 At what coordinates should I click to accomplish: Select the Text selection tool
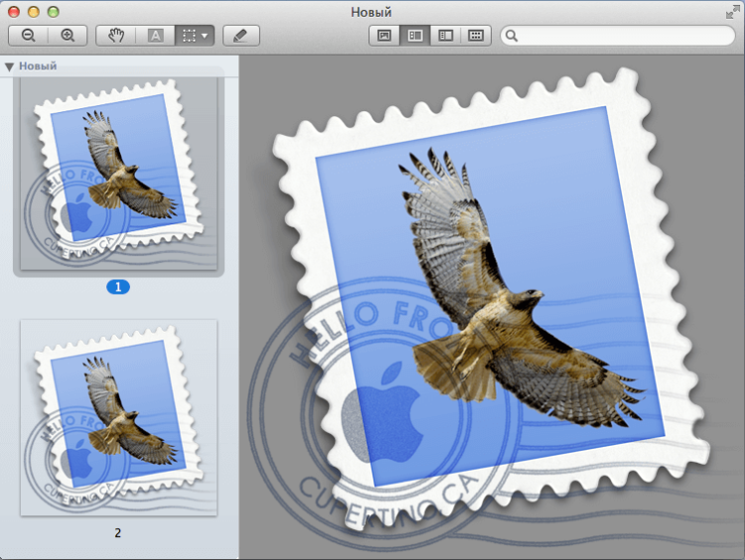point(155,36)
